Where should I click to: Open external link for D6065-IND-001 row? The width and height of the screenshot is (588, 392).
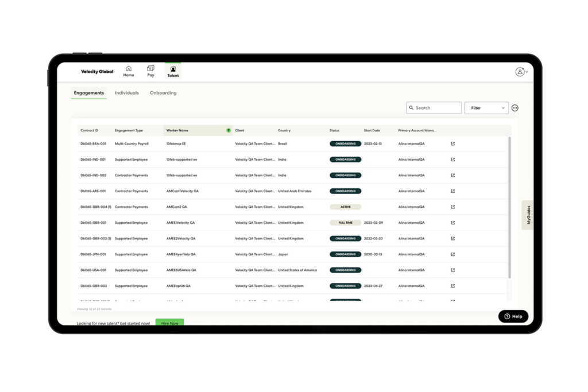(x=453, y=160)
